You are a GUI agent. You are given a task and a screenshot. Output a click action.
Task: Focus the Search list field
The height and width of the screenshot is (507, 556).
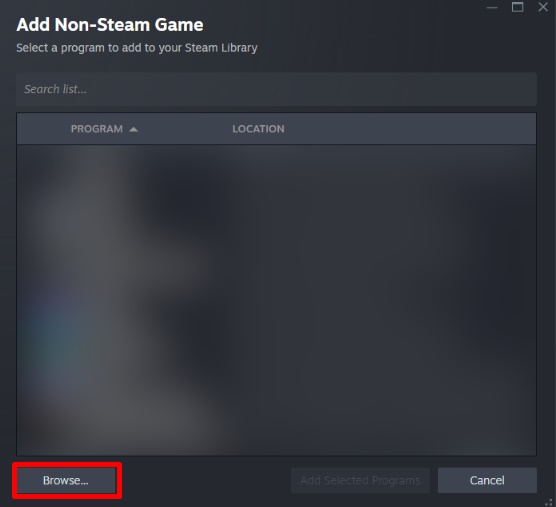pyautogui.click(x=276, y=89)
